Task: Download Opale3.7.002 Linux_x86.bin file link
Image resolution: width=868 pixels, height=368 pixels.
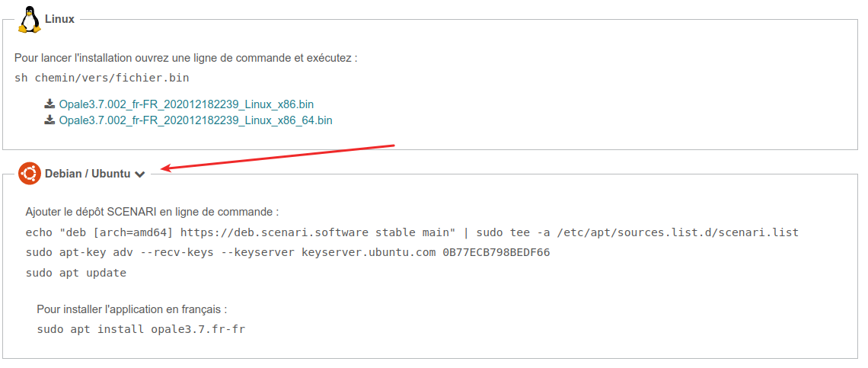Action: tap(187, 104)
